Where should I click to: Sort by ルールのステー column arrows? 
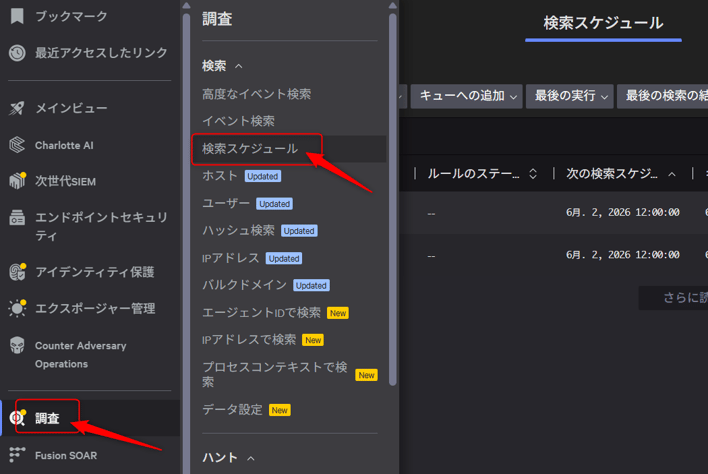(x=533, y=174)
